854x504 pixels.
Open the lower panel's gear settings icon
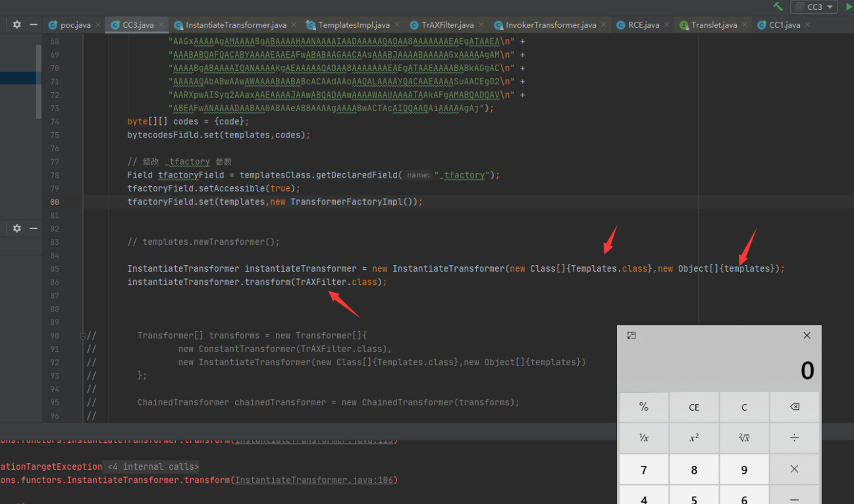pos(16,228)
